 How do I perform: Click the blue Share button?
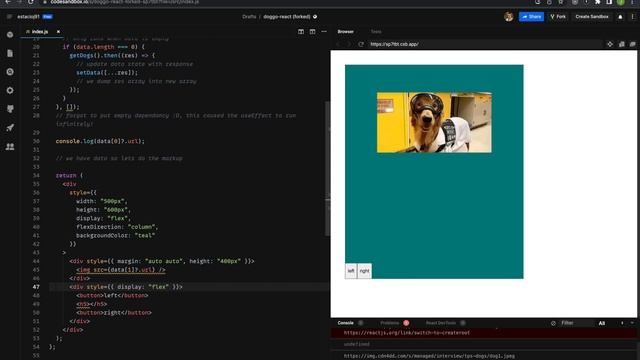tap(531, 17)
